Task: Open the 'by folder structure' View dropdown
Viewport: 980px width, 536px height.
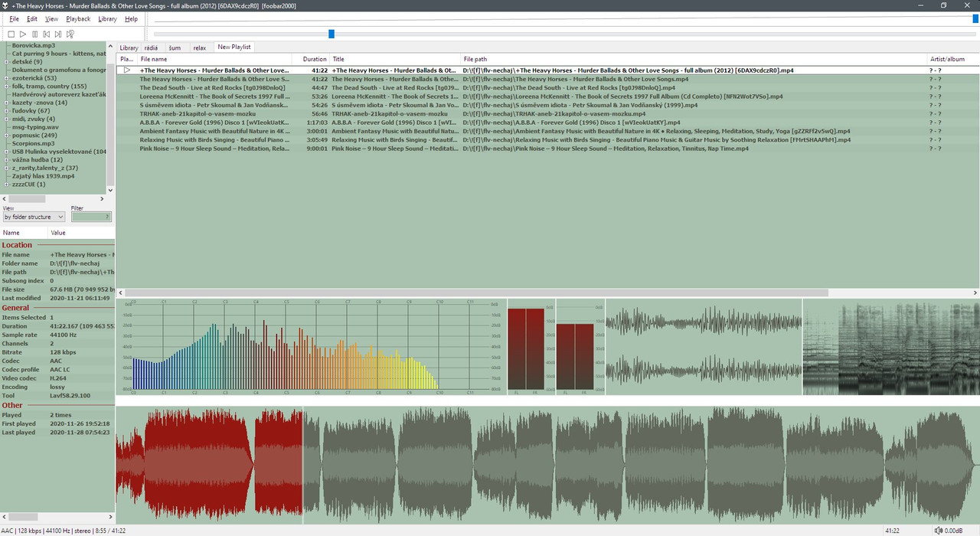Action: [34, 217]
